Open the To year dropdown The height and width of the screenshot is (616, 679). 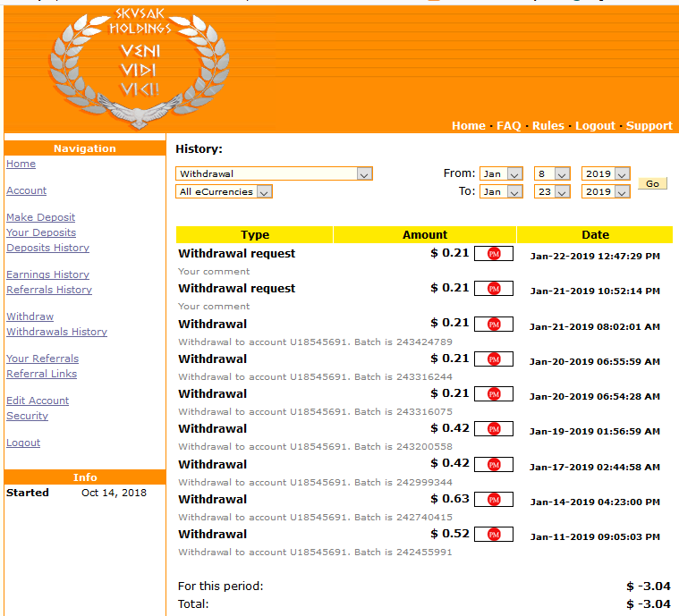point(606,191)
